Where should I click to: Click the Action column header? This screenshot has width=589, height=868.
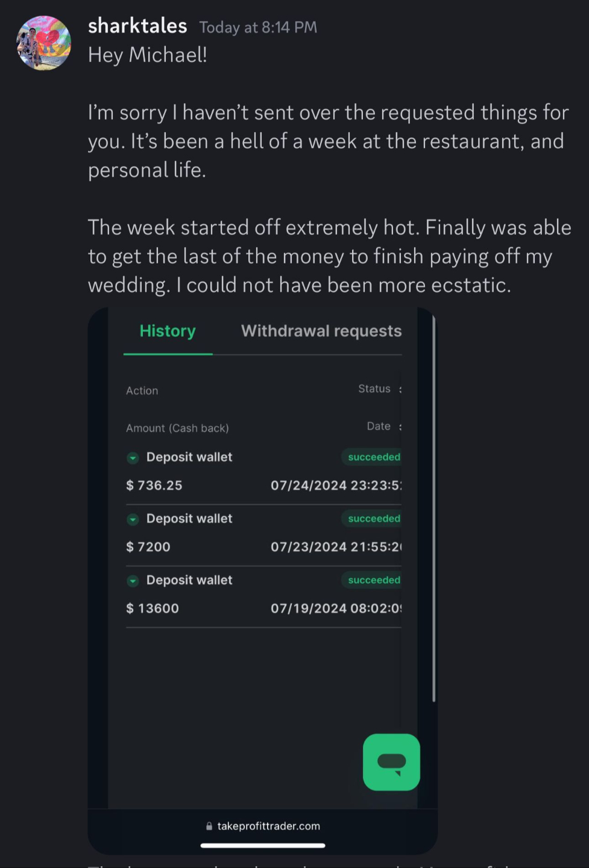142,391
